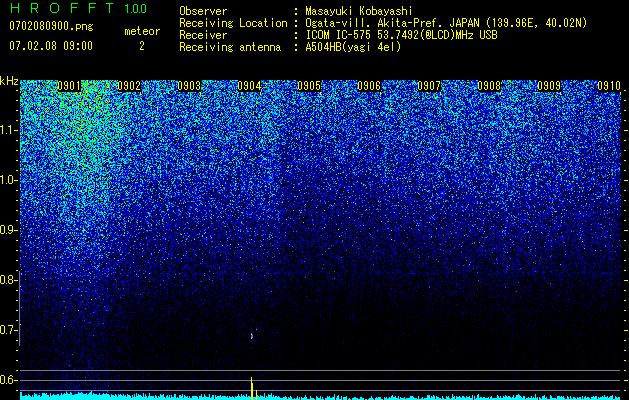Click the HROFFT title text
The height and width of the screenshot is (400, 629).
pyautogui.click(x=62, y=8)
